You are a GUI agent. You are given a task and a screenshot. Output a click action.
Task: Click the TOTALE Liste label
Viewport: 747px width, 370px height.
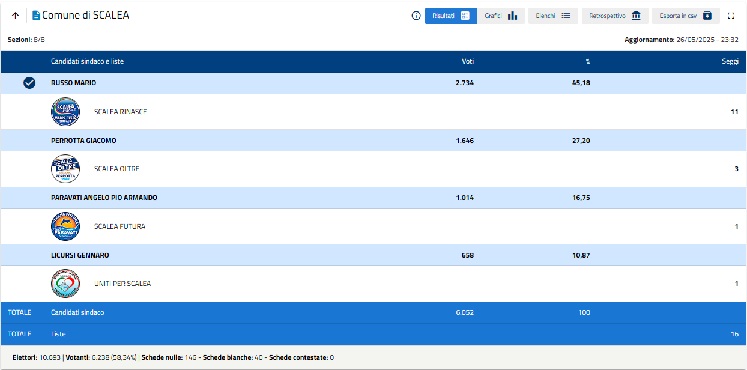[58, 334]
